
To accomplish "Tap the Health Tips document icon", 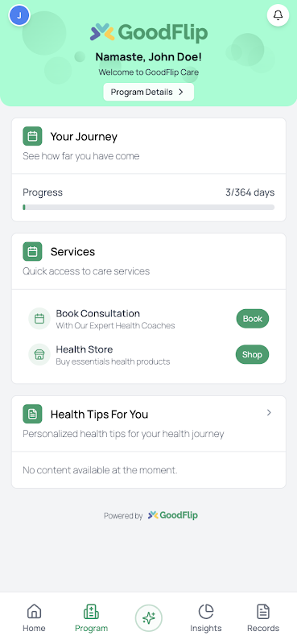I will coord(32,414).
